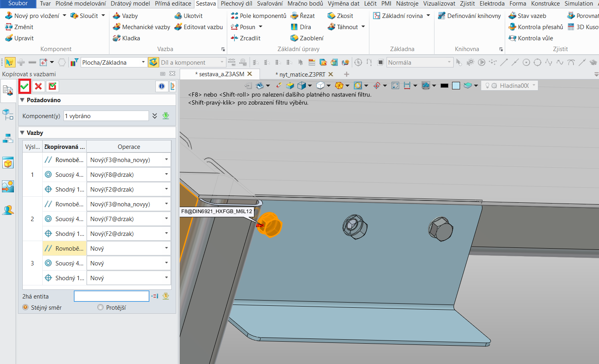Cancel the command with the red X
599x364 pixels.
point(38,86)
